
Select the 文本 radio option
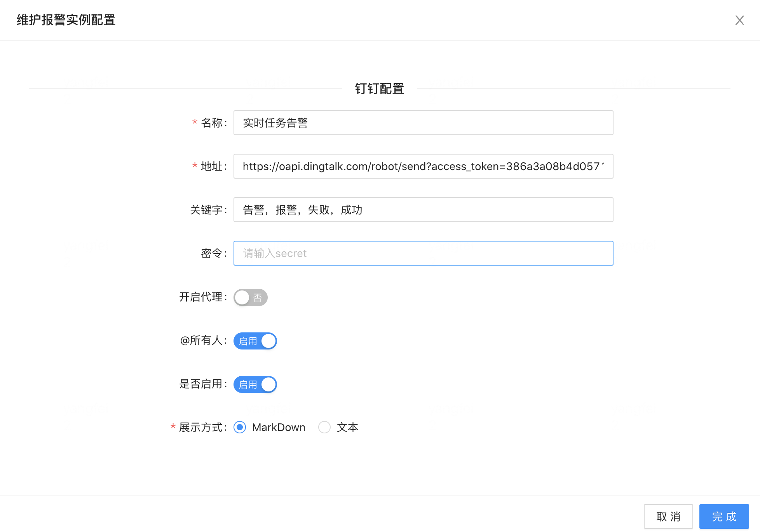pyautogui.click(x=324, y=427)
